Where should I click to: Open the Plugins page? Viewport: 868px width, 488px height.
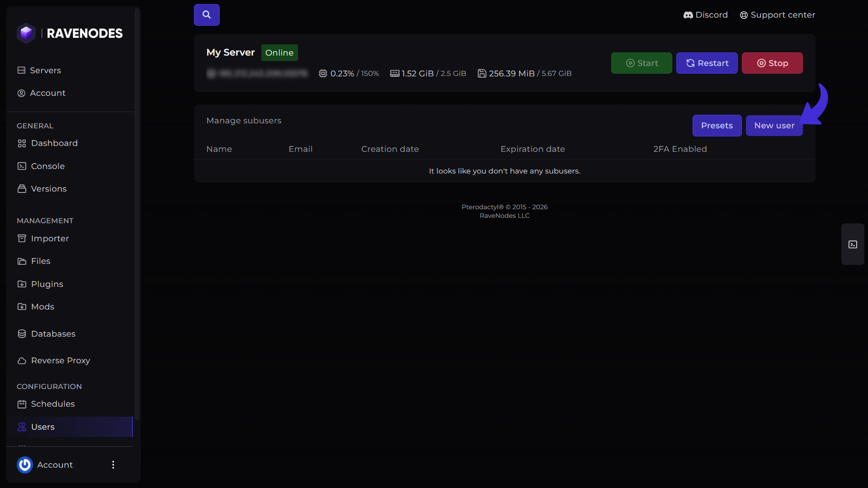[70, 284]
